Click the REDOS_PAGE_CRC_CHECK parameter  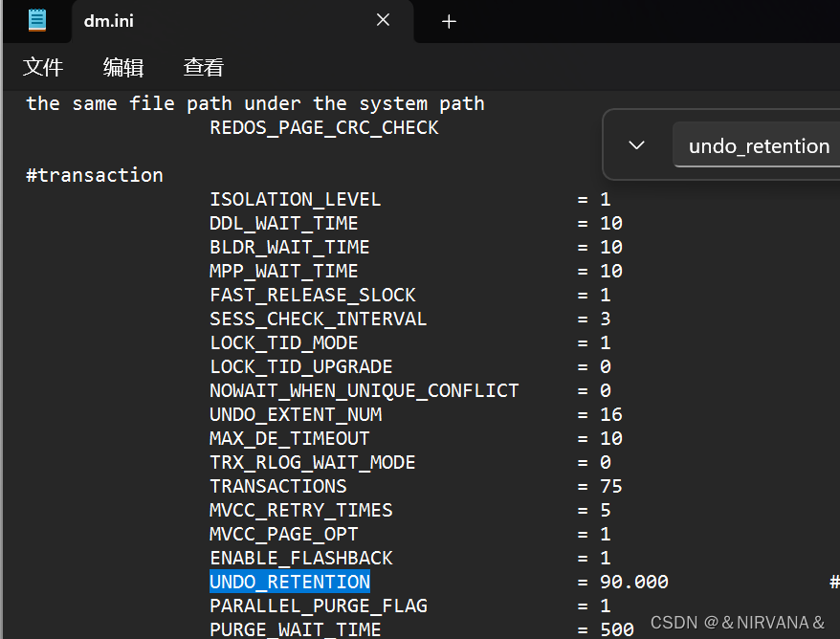324,128
